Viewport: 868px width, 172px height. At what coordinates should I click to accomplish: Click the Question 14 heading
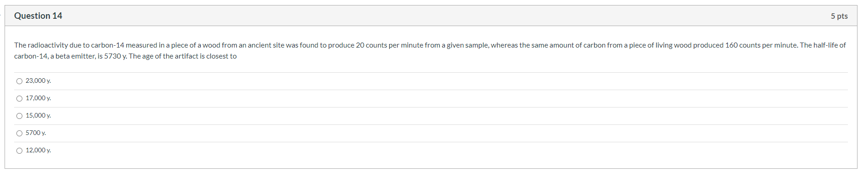click(x=38, y=16)
